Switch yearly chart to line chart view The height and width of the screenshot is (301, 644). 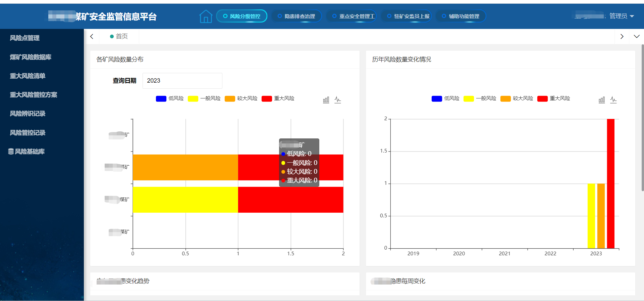(x=613, y=100)
